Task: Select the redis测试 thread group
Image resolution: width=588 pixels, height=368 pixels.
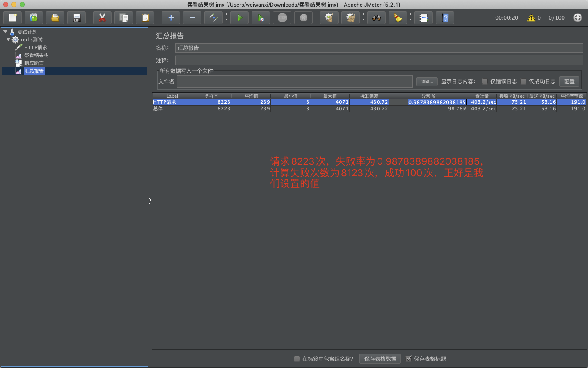Action: click(x=32, y=40)
